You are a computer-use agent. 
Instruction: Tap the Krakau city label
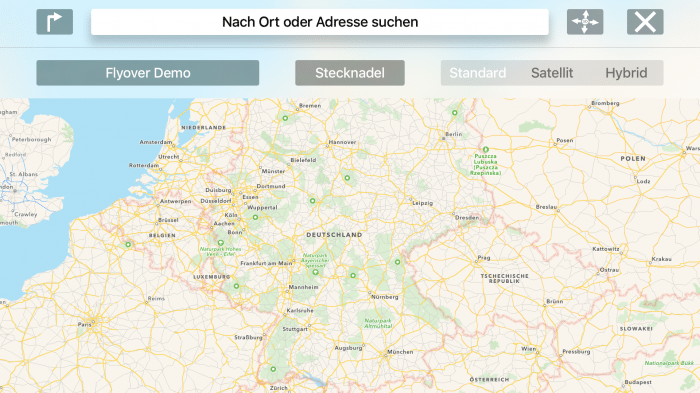(662, 259)
